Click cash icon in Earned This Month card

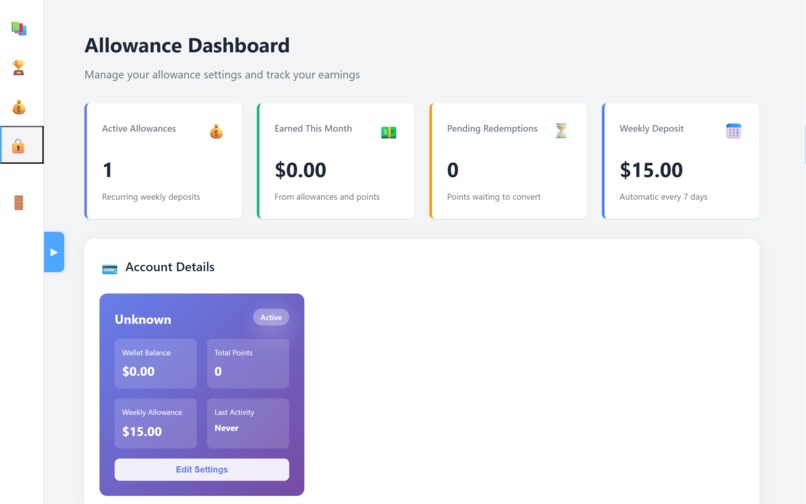(389, 132)
